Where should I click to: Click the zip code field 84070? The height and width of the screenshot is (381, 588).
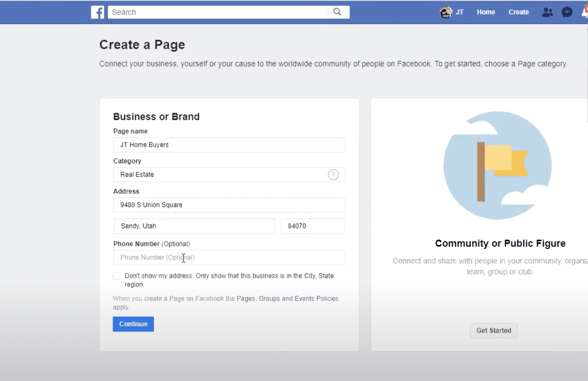313,226
